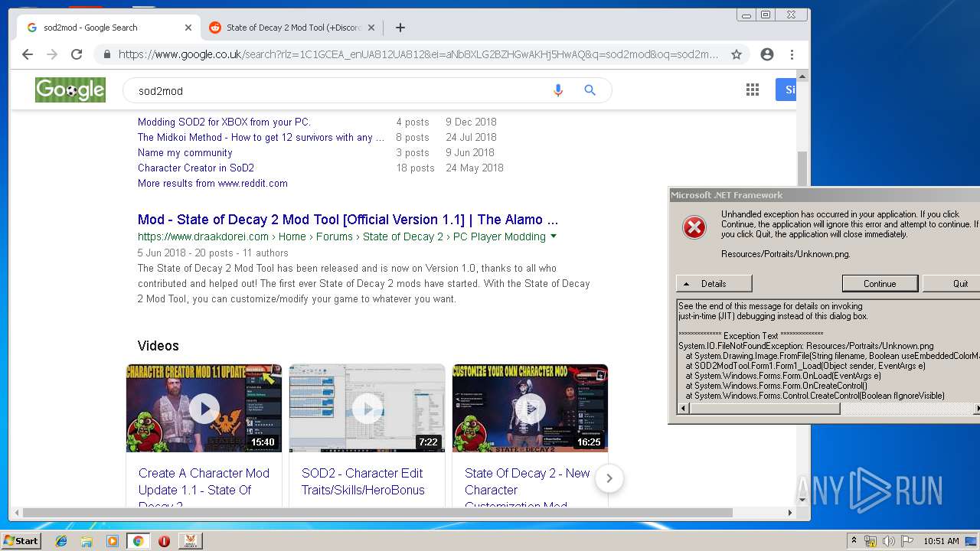Click 'More results from www.reddit.com'
The image size is (980, 551).
pos(213,183)
